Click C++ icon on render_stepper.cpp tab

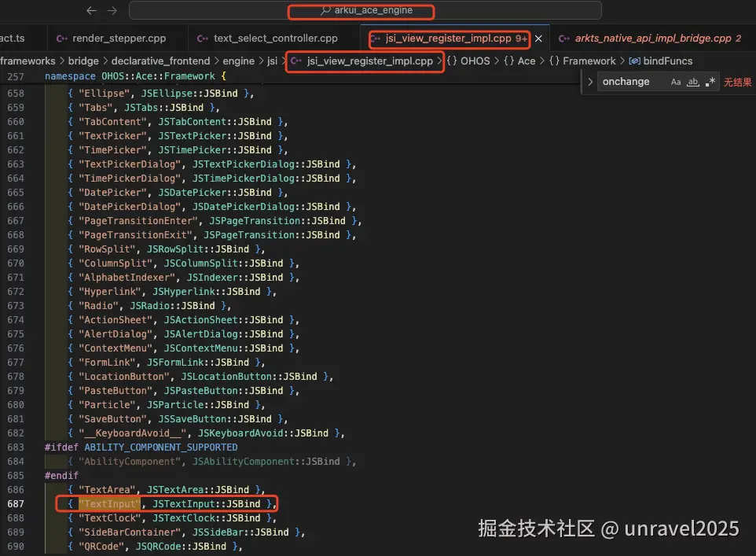(62, 39)
